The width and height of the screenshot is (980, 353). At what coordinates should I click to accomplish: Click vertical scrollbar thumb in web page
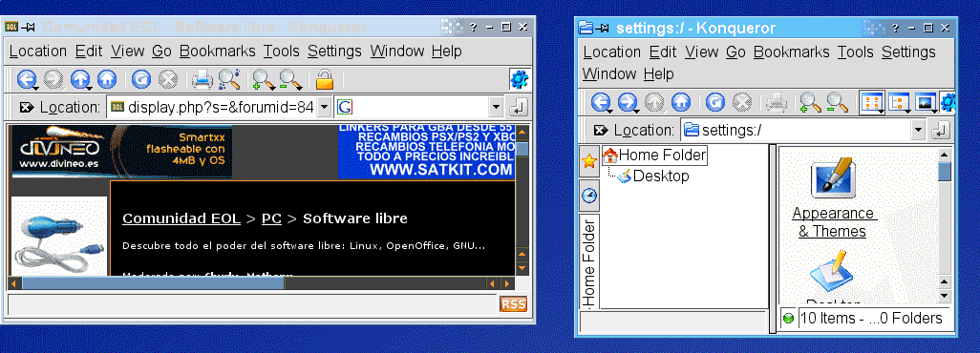click(522, 149)
